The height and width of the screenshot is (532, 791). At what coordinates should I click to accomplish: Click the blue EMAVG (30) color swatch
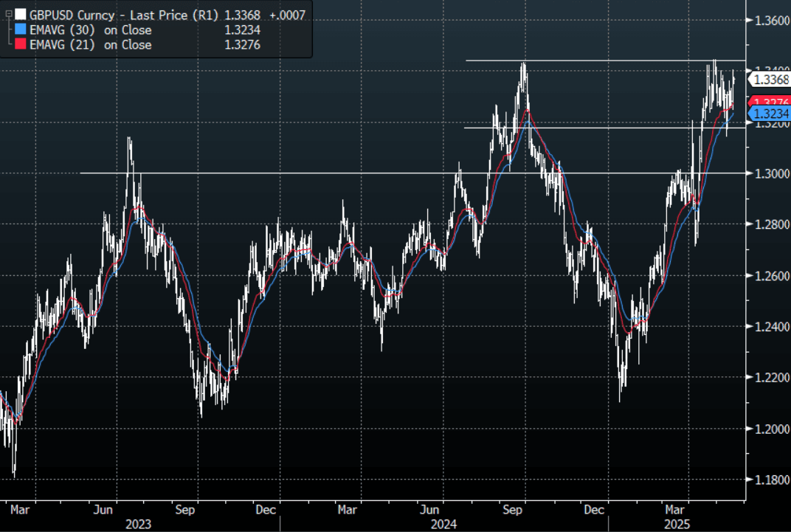coord(21,30)
